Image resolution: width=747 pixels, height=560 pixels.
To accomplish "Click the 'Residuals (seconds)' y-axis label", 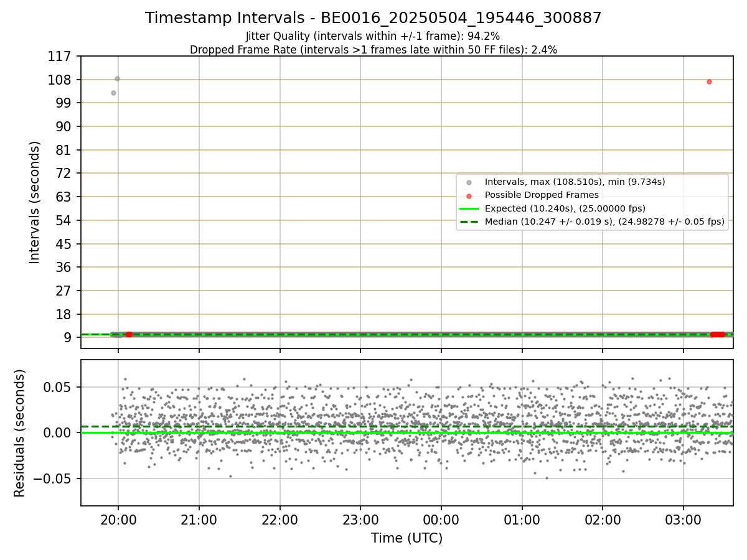I will (x=20, y=433).
